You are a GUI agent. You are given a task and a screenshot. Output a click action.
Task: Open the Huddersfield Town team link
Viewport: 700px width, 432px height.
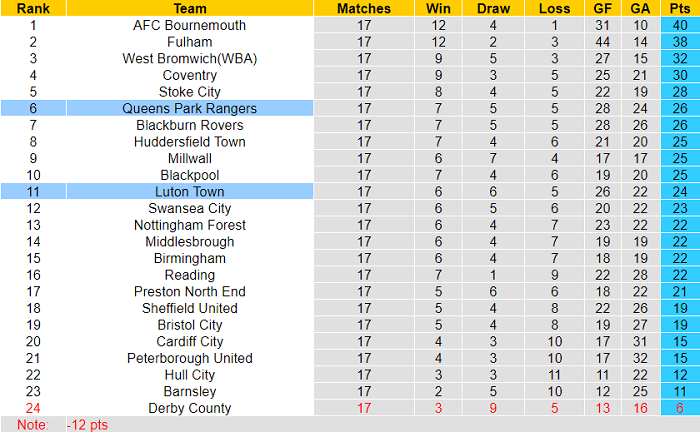tap(189, 142)
